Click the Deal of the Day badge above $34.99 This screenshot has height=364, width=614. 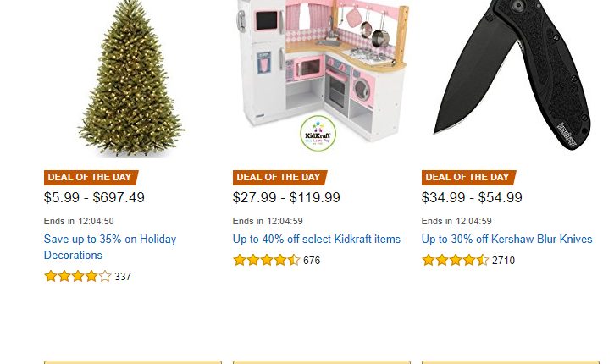(468, 177)
